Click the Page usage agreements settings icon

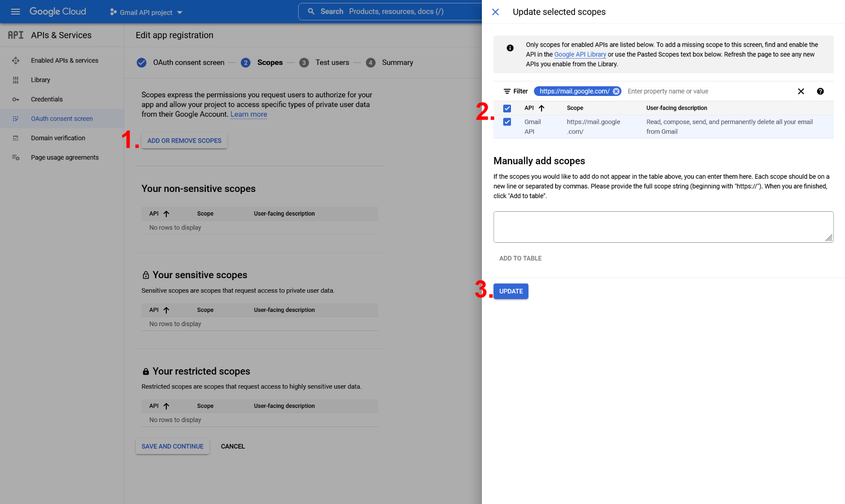16,157
